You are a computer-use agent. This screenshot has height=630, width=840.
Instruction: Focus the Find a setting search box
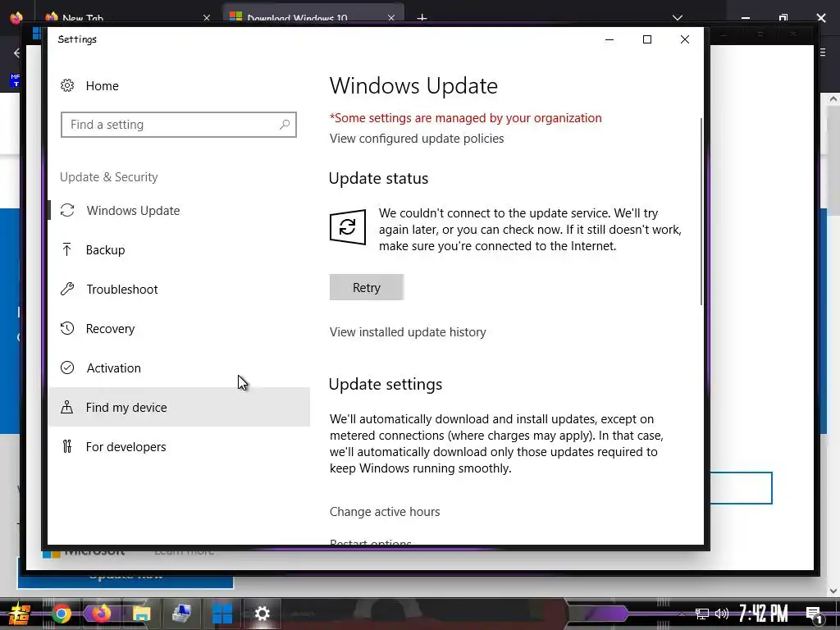pos(178,125)
